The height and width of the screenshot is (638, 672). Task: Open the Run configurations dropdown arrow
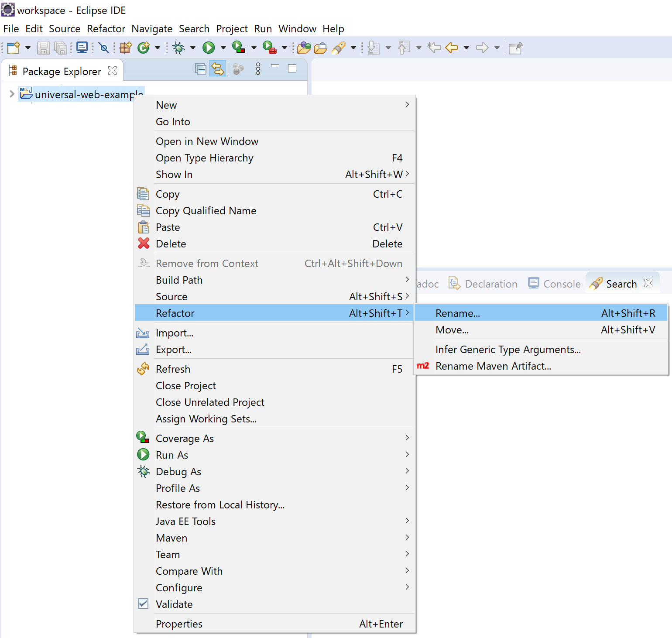pos(223,48)
